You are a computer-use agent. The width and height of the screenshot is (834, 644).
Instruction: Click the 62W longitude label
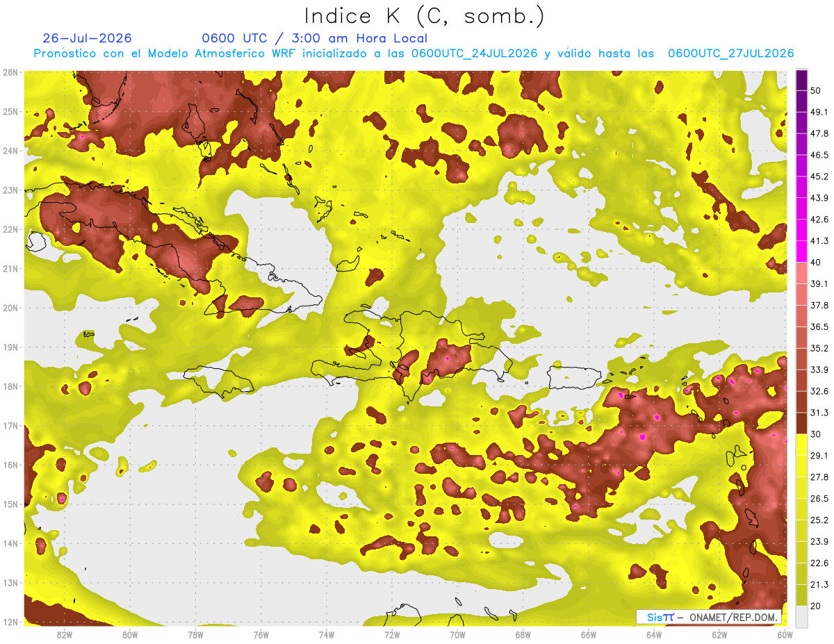pos(719,634)
